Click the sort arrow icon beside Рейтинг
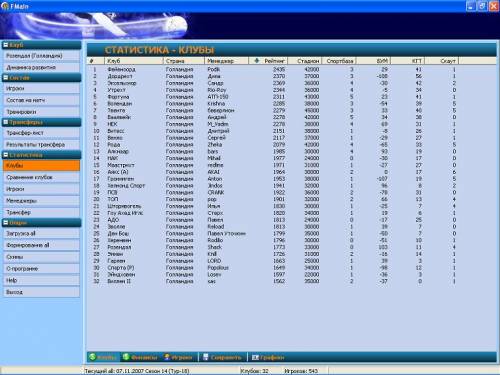Viewport: 500px width, 375px height. tap(256, 61)
